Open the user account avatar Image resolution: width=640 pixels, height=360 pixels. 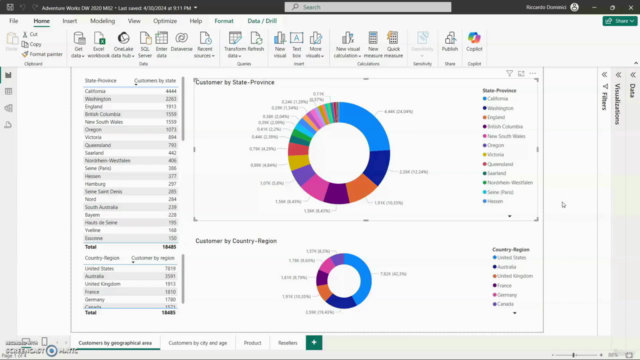pyautogui.click(x=574, y=7)
